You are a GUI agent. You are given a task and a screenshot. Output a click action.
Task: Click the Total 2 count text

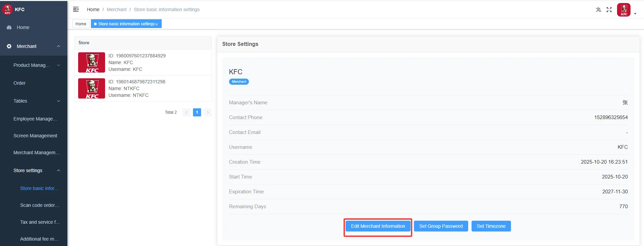171,112
